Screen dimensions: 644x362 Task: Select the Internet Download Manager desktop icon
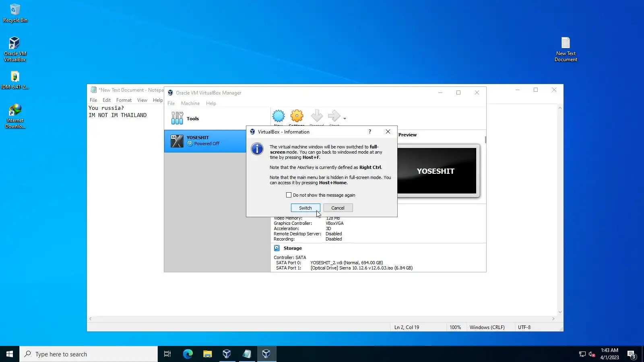click(15, 116)
